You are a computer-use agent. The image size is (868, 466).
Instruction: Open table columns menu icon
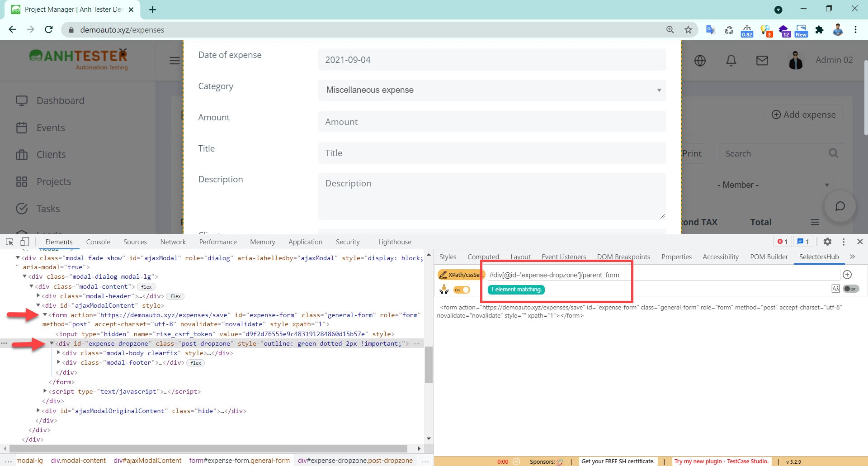pyautogui.click(x=815, y=222)
